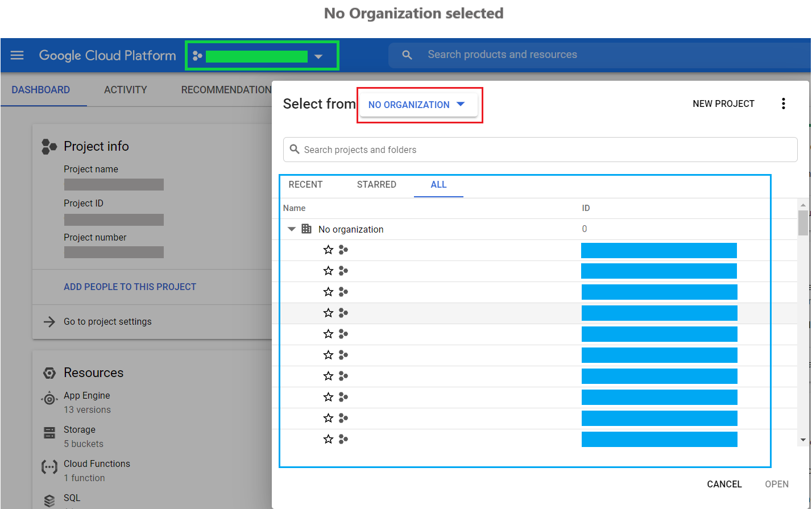Open the App Engine resource link
The image size is (812, 509).
pos(87,395)
